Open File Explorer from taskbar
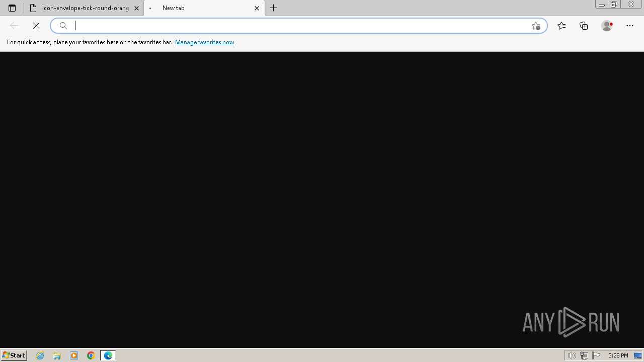The height and width of the screenshot is (362, 644). pyautogui.click(x=57, y=355)
